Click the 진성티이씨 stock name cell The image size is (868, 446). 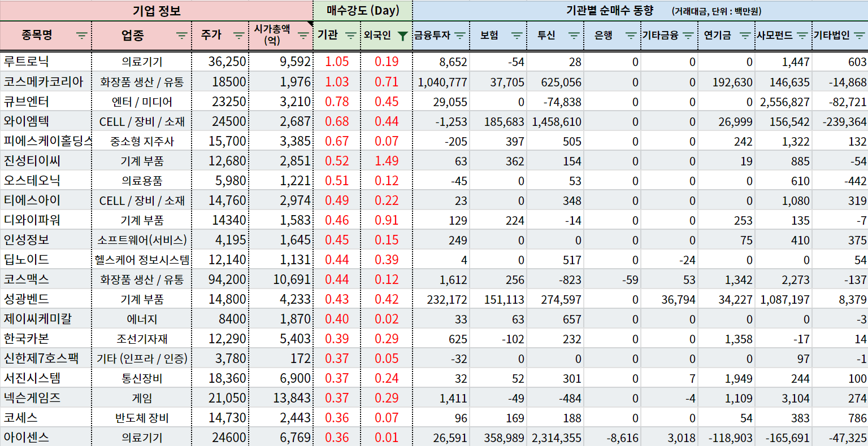(x=46, y=160)
